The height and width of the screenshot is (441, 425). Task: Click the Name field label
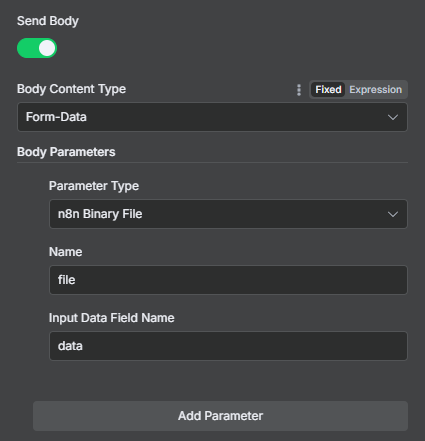(65, 252)
